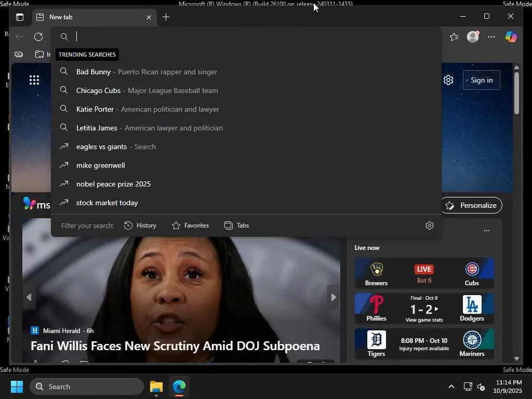Open page settings gear icon
The image size is (532, 399).
(x=448, y=80)
